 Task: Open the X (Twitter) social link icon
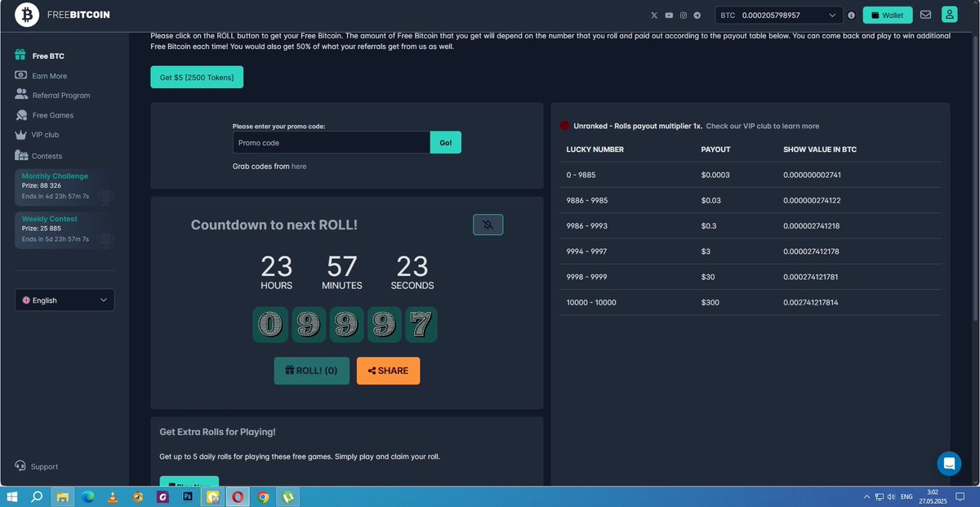(654, 15)
